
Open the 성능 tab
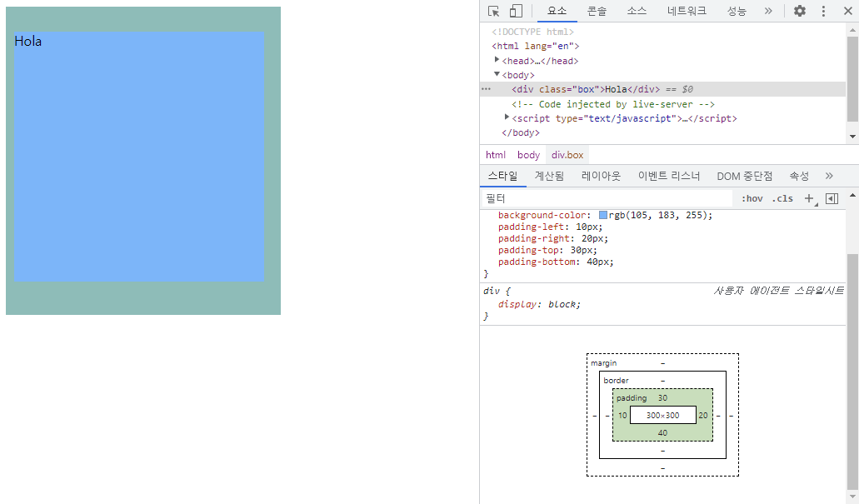(737, 11)
